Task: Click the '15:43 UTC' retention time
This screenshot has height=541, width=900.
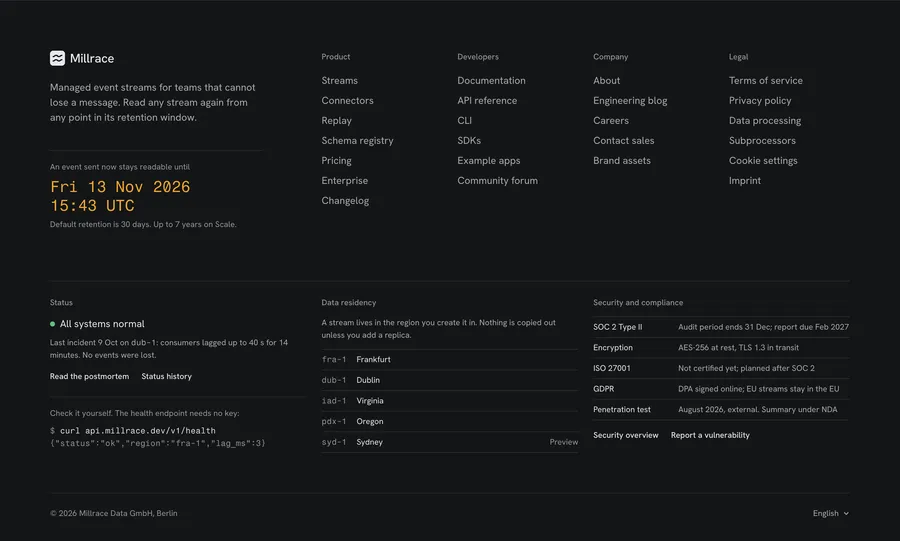Action: click(92, 206)
